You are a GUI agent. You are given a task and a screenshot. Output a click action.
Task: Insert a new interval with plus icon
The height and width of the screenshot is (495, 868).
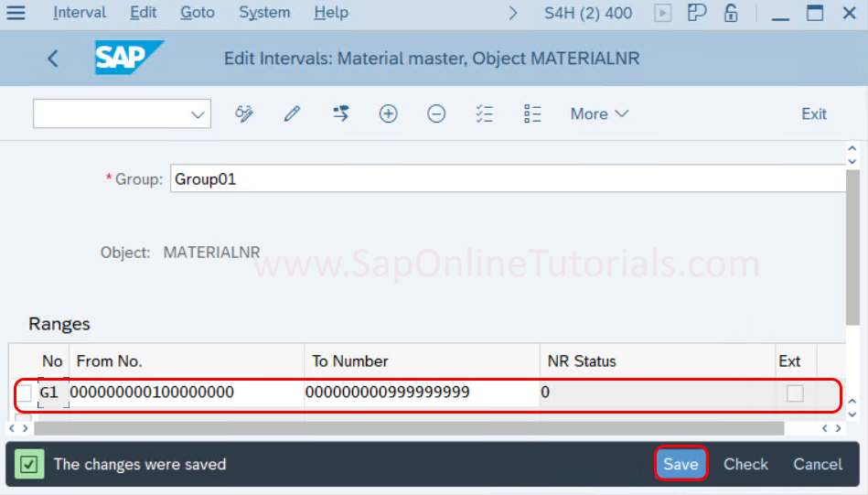pos(388,113)
